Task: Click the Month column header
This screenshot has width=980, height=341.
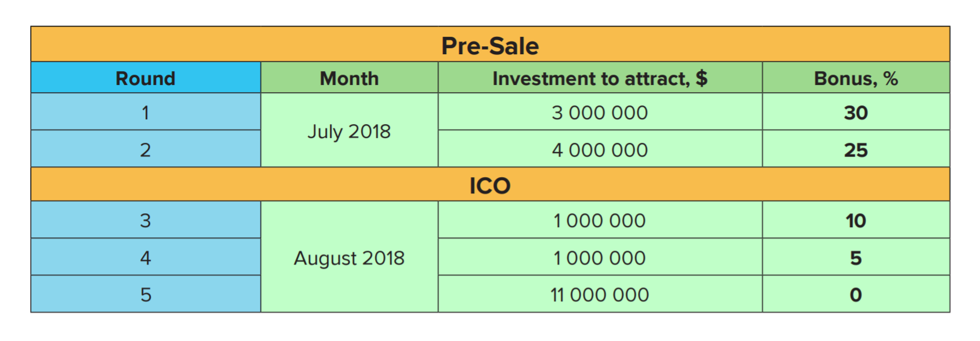Action: (x=349, y=78)
